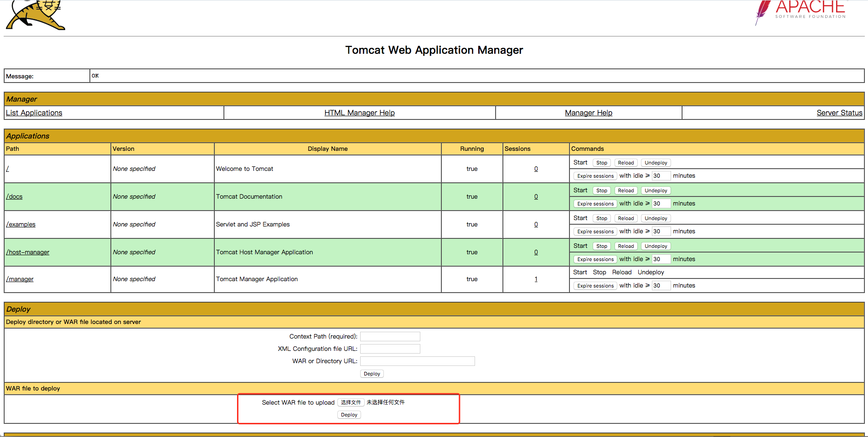Click Deploy under Select WAR file to upload
The width and height of the screenshot is (868, 437).
(x=349, y=415)
